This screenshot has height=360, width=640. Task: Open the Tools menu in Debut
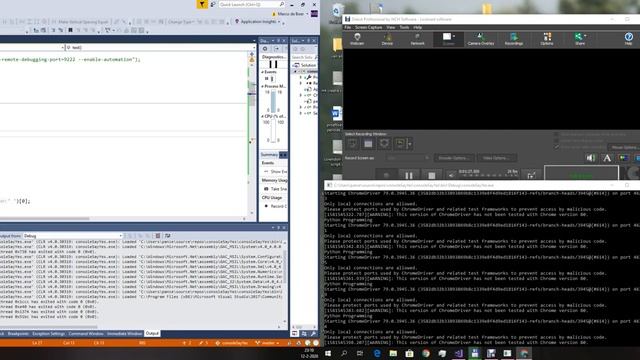(404, 27)
